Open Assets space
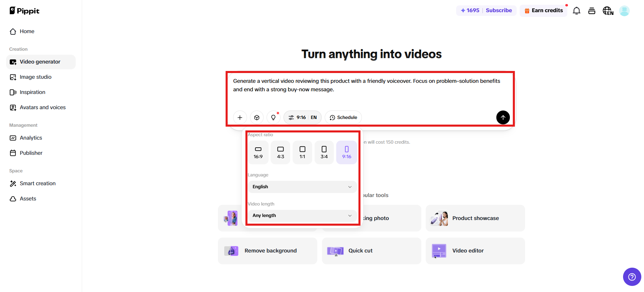This screenshot has height=292, width=644. 41,199
